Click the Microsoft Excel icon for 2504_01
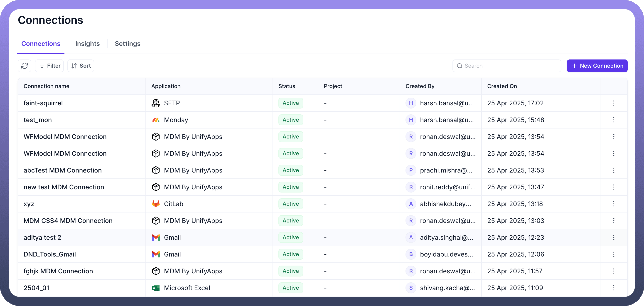 [156, 288]
